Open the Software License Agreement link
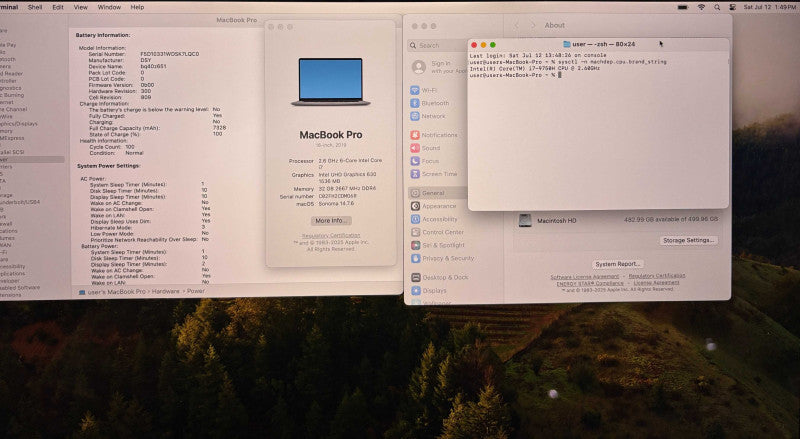Image resolution: width=800 pixels, height=439 pixels. (x=585, y=277)
